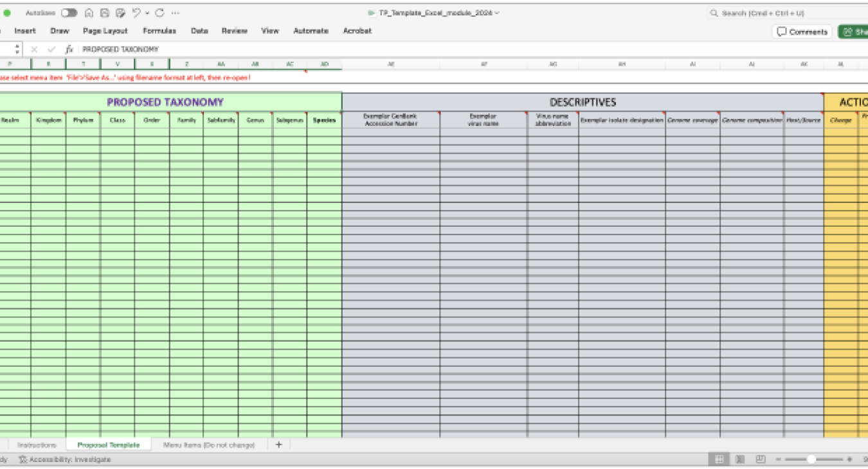Screen dimensions: 868x469
Task: Open more quick access toolbar options ellipsis
Action: 176,13
